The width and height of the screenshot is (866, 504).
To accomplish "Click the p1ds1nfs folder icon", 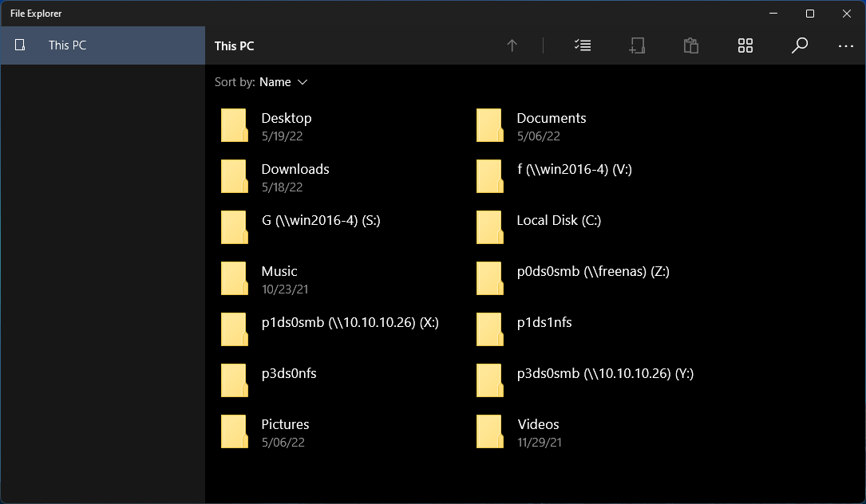I will [490, 329].
